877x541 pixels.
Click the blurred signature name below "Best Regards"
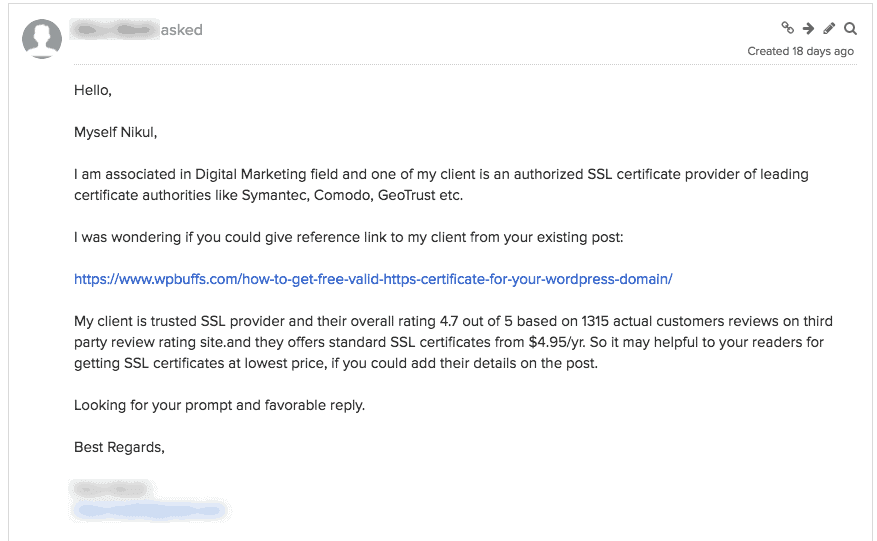coord(111,490)
